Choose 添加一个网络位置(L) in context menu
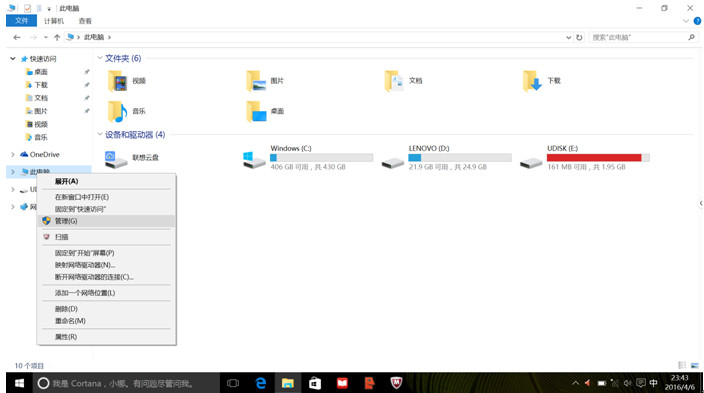Screen dimensions: 704x393 106,293
